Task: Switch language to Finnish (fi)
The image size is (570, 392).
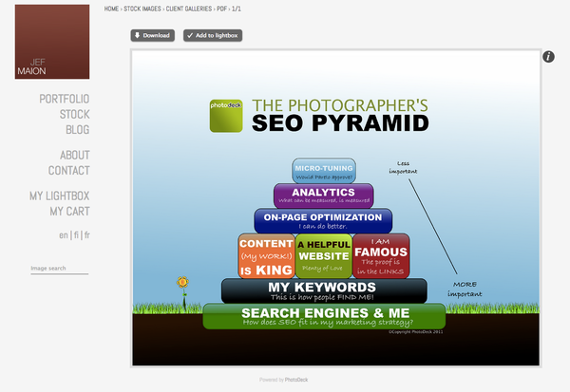Action: click(x=75, y=235)
